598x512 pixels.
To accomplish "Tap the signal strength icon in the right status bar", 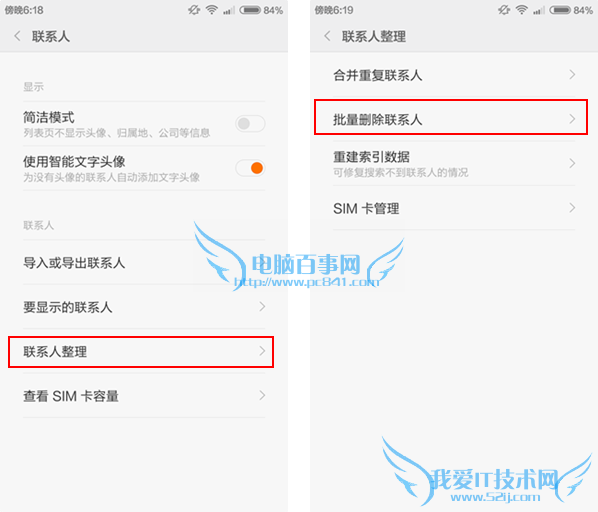I will (539, 10).
